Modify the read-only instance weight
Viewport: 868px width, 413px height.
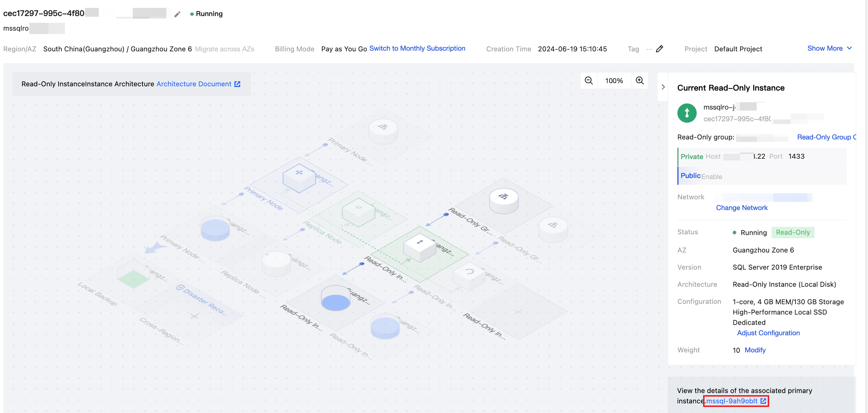[755, 350]
